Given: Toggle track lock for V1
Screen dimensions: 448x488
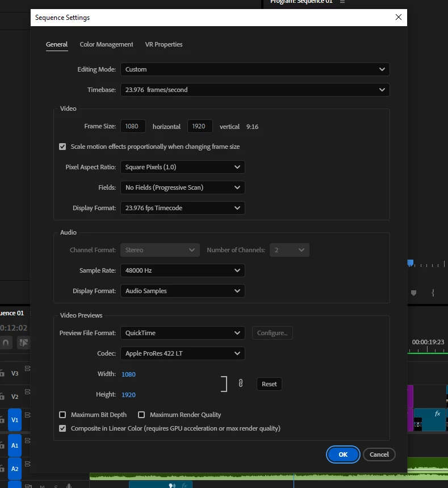Looking at the screenshot, I should point(2,419).
